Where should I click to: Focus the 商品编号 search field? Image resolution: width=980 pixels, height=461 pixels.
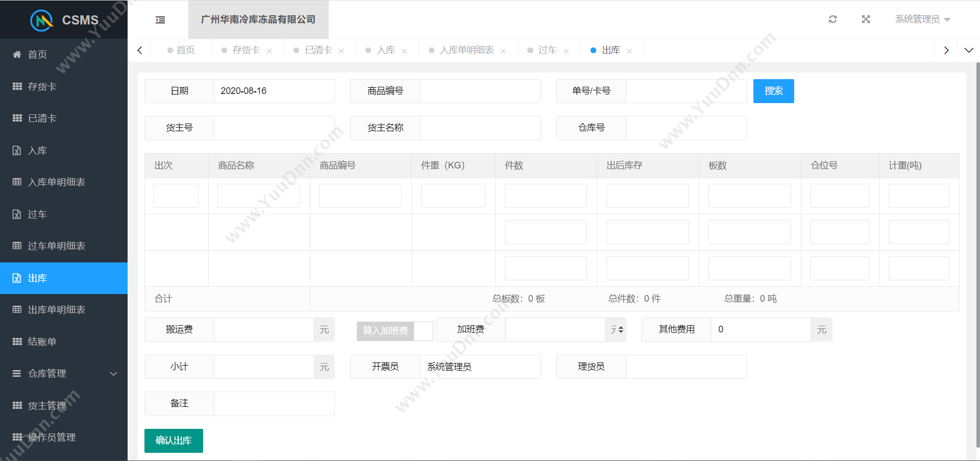480,91
